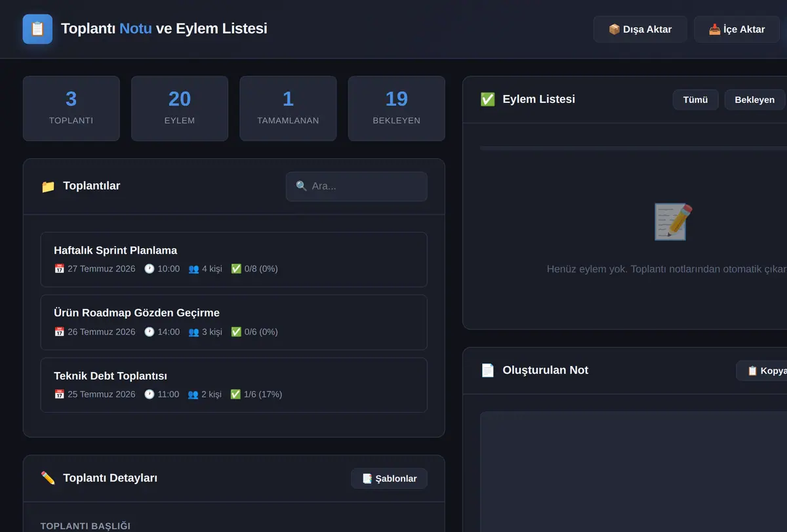The height and width of the screenshot is (532, 787).
Task: Click the 11:00 time text
Action: [x=169, y=394]
